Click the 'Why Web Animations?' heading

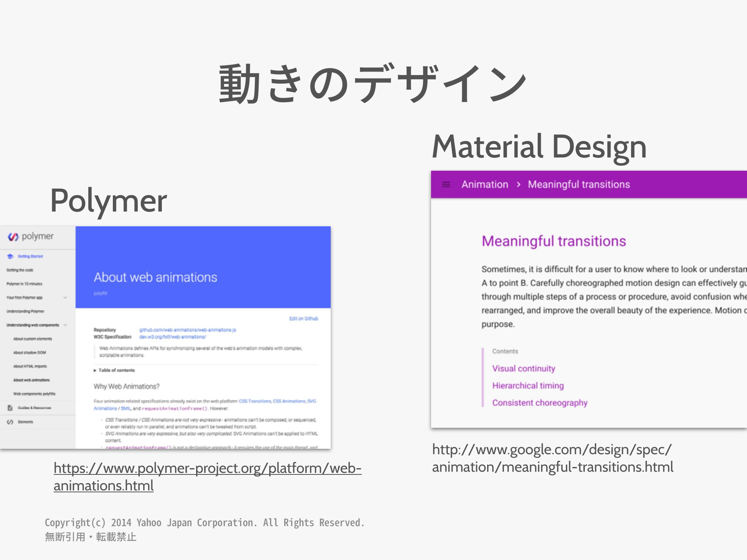[126, 386]
